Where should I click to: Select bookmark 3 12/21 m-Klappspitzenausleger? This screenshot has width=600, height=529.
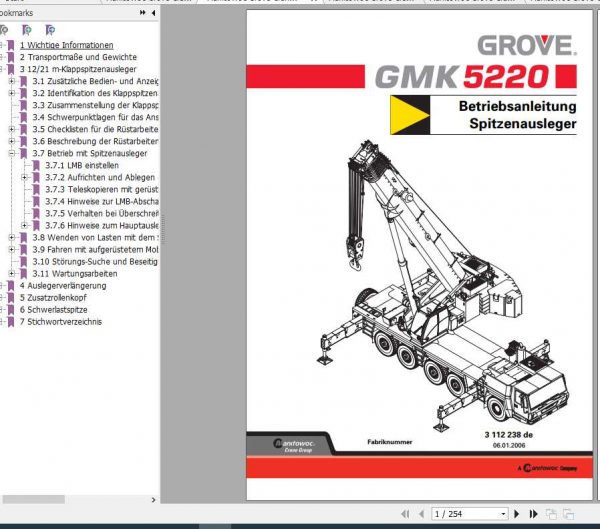(x=78, y=69)
